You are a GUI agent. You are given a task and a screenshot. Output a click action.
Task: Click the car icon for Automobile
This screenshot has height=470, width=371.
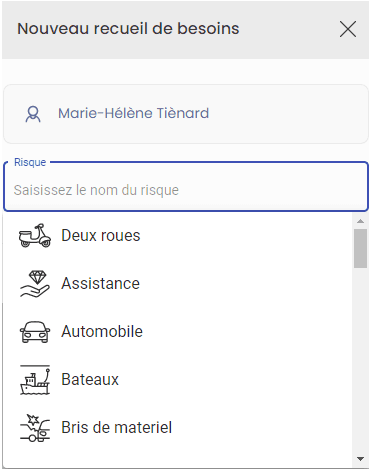(x=35, y=332)
